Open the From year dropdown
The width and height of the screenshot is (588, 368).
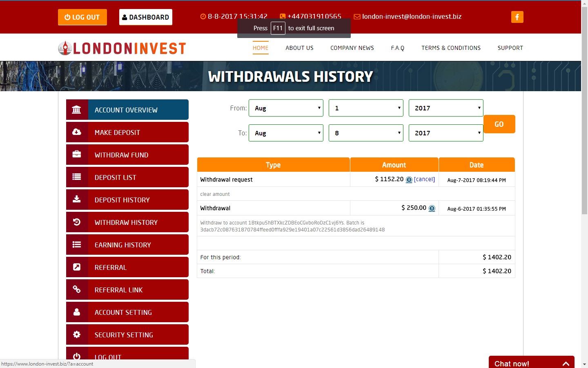click(x=446, y=108)
